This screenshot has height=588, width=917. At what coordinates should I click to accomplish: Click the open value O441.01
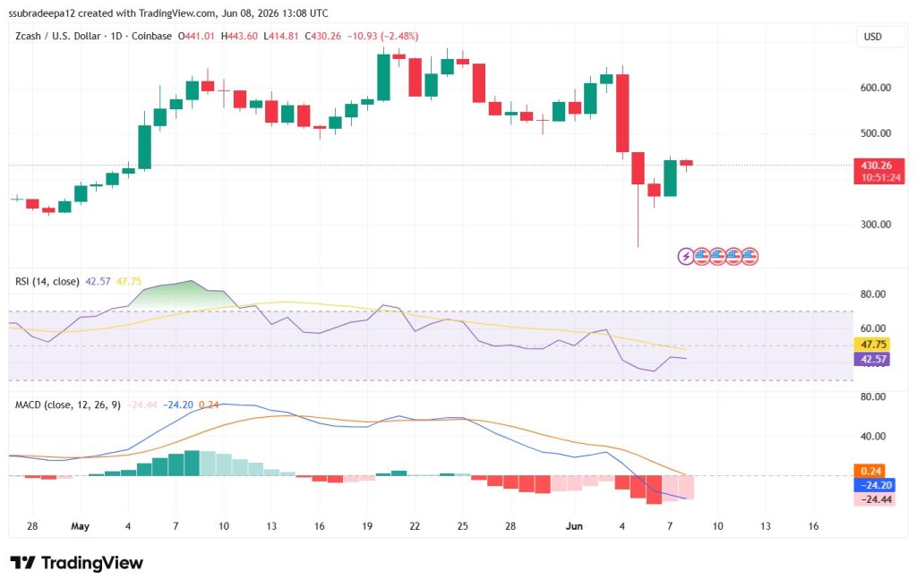click(x=196, y=36)
